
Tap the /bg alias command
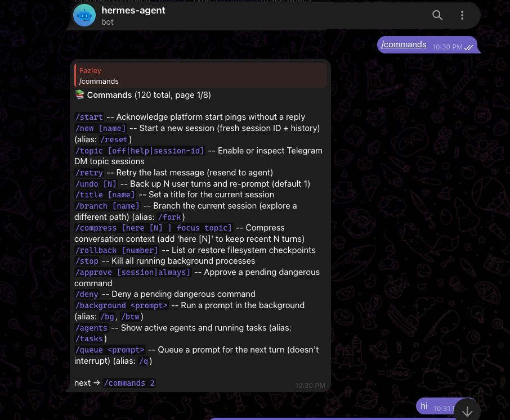click(x=108, y=317)
